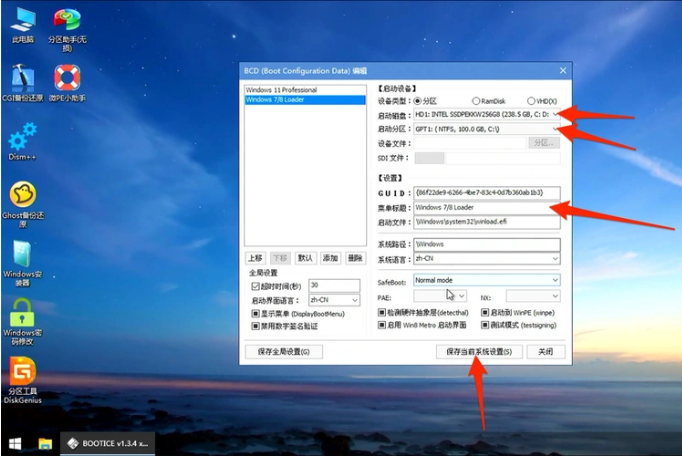Toggle the 超时时间(秒) checkbox
The width and height of the screenshot is (682, 457).
pyautogui.click(x=255, y=286)
